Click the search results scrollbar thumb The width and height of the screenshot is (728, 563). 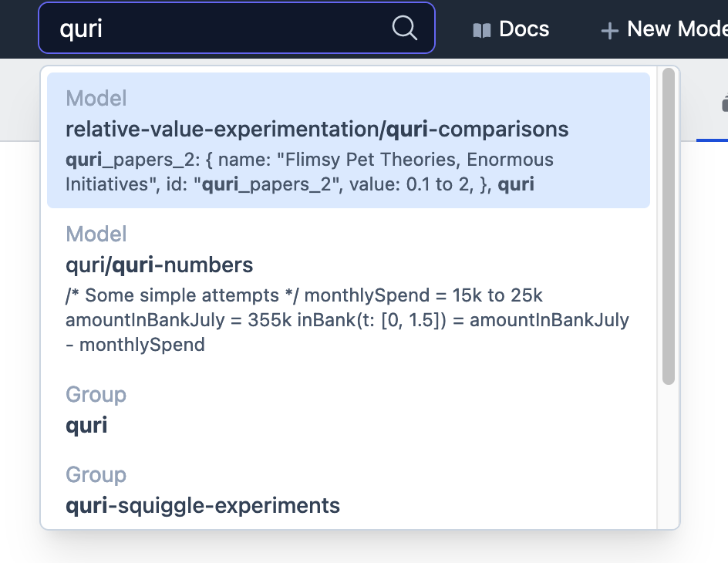[x=668, y=226]
